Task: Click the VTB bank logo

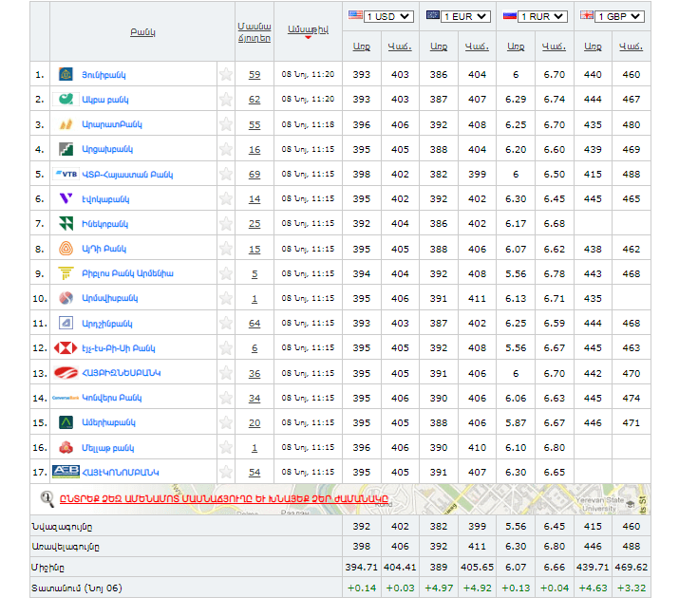Action: (66, 174)
